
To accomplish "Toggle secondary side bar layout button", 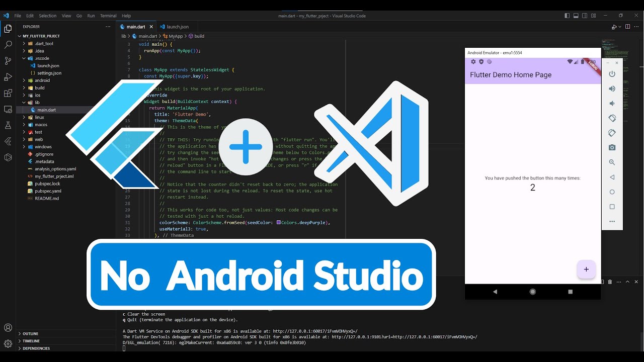I will 585,16.
